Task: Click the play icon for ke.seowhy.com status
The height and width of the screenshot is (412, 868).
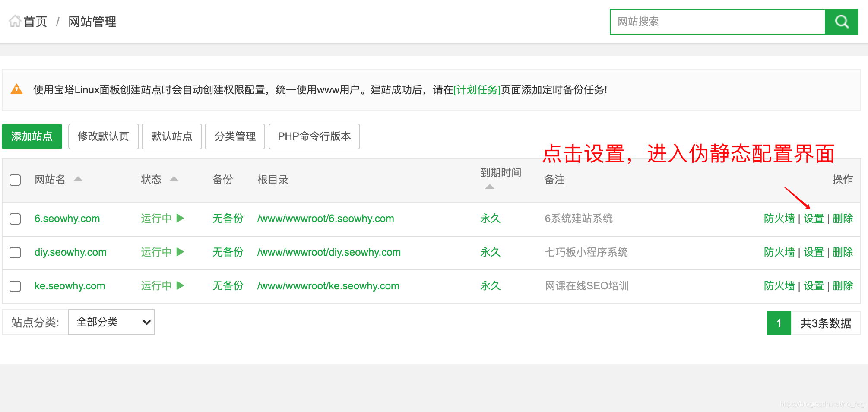Action: [181, 285]
